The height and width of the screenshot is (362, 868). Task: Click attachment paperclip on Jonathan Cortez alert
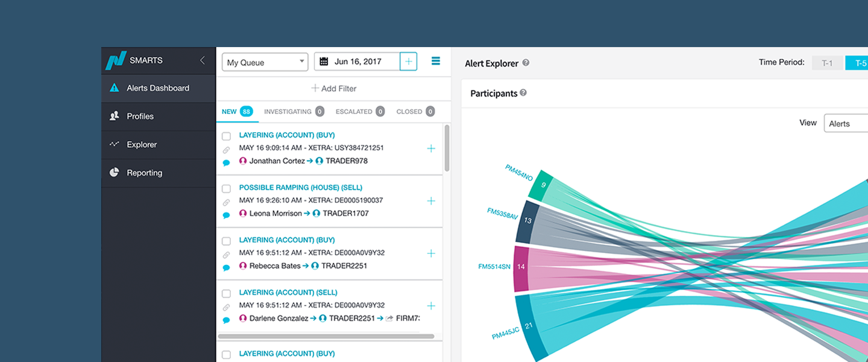click(x=227, y=150)
